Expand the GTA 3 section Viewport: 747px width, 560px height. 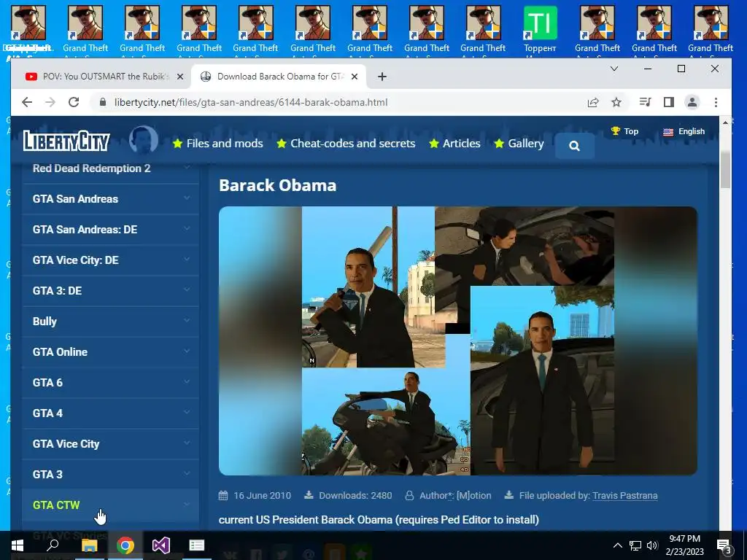[111, 474]
